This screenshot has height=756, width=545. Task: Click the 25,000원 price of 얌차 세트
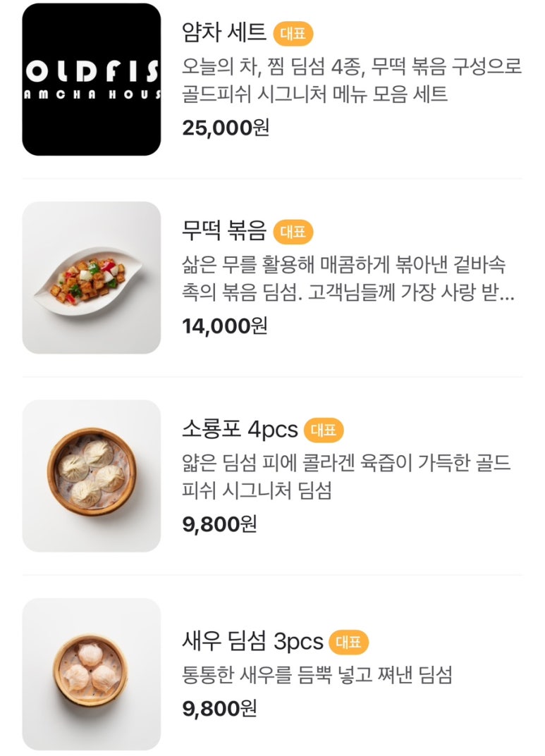pyautogui.click(x=226, y=128)
